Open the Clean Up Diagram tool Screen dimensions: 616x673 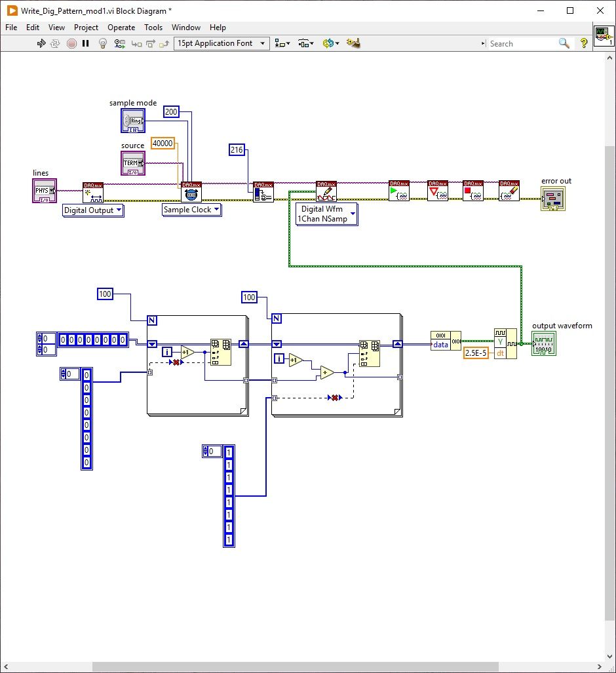pyautogui.click(x=353, y=43)
